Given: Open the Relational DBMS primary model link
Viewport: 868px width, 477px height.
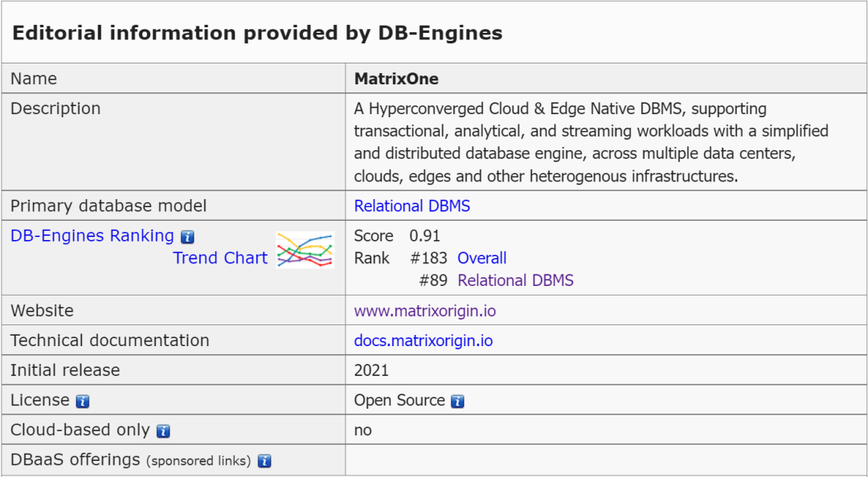Looking at the screenshot, I should [x=411, y=206].
